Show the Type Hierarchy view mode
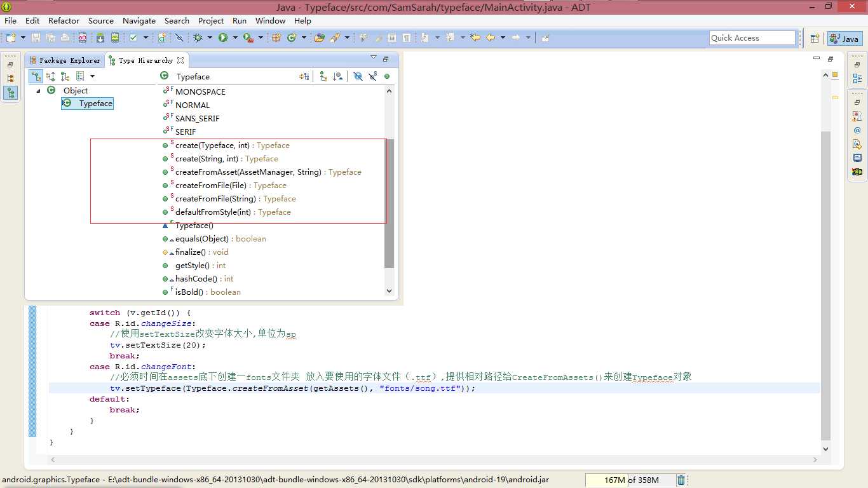The image size is (868, 488). point(36,77)
